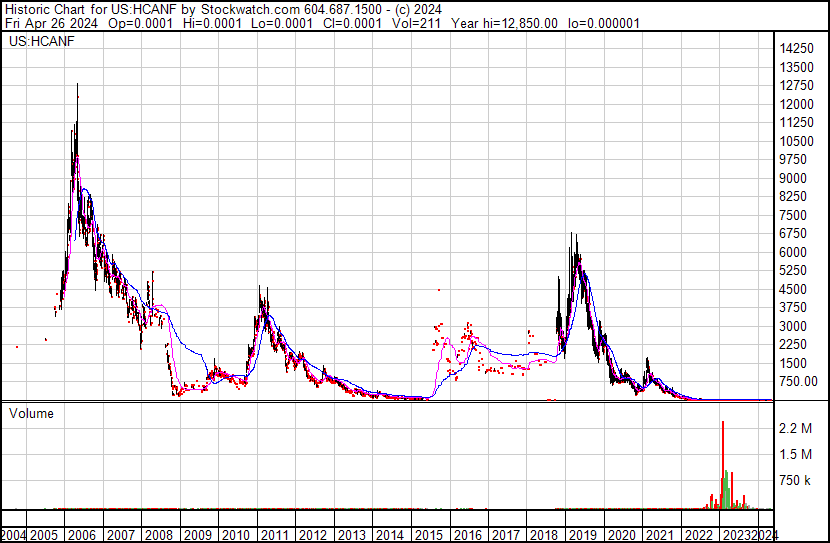Click the 9000 price axis label
This screenshot has width=830, height=543.
click(x=794, y=178)
